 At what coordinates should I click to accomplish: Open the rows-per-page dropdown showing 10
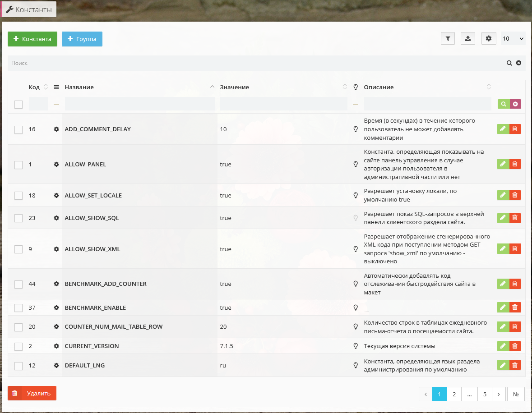pyautogui.click(x=513, y=39)
